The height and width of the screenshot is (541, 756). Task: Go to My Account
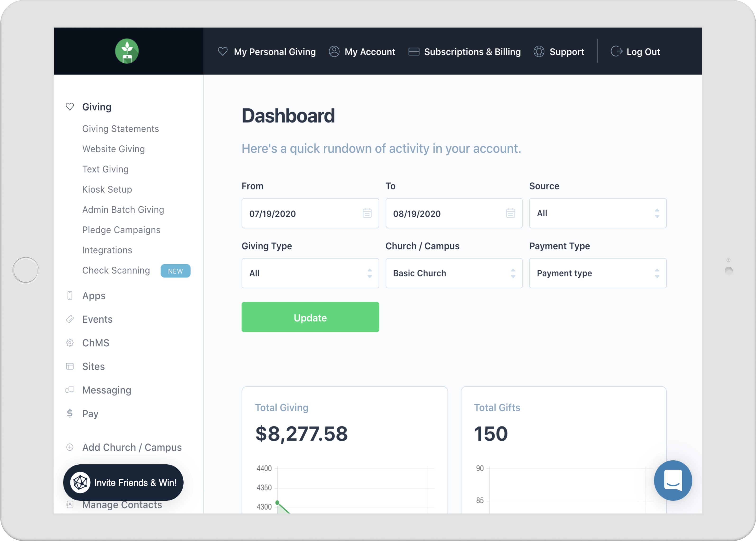pyautogui.click(x=370, y=52)
